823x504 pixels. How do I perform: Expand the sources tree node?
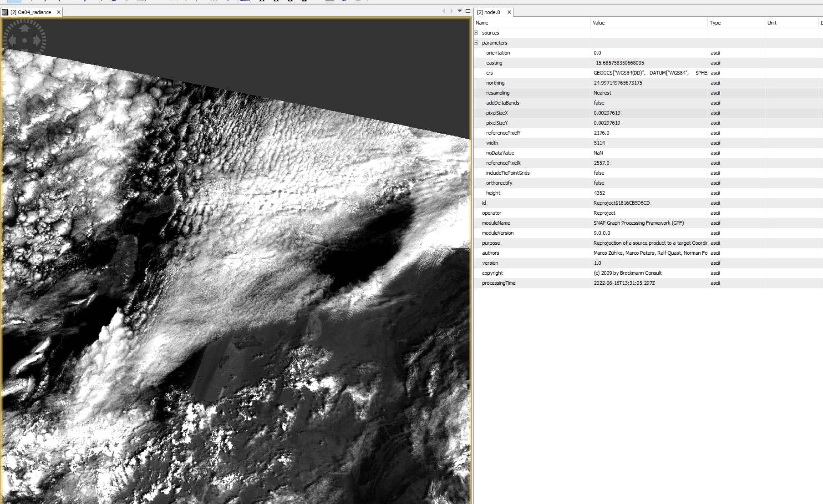click(476, 33)
